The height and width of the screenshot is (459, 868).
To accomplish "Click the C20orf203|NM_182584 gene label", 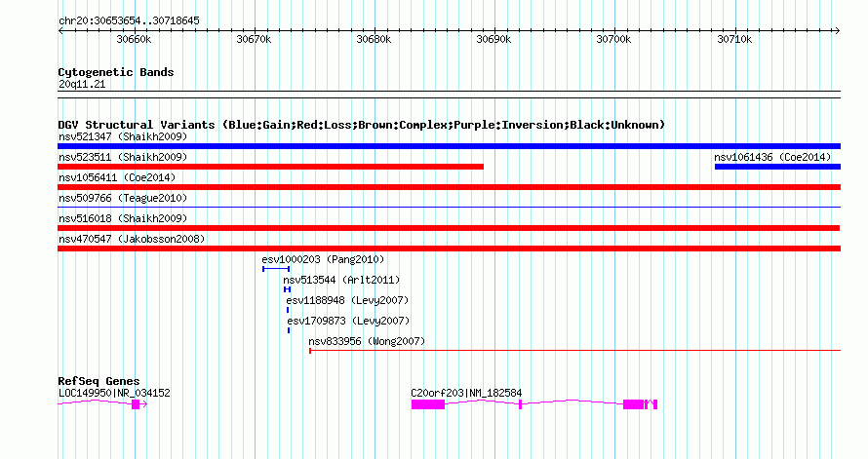I will pyautogui.click(x=466, y=393).
